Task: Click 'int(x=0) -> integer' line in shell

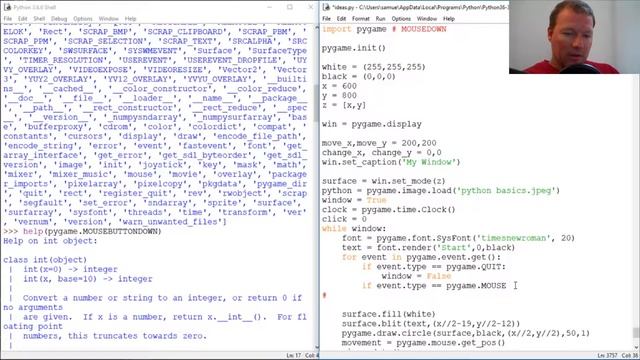Action: pos(70,269)
